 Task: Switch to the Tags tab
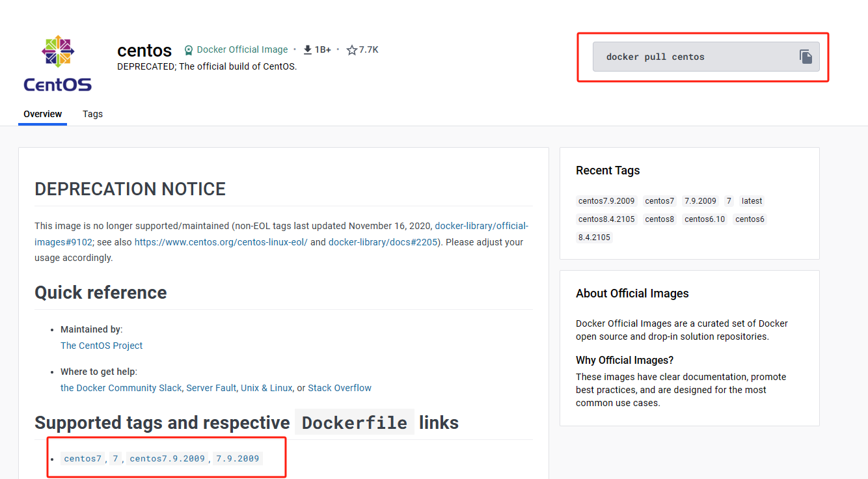click(92, 114)
